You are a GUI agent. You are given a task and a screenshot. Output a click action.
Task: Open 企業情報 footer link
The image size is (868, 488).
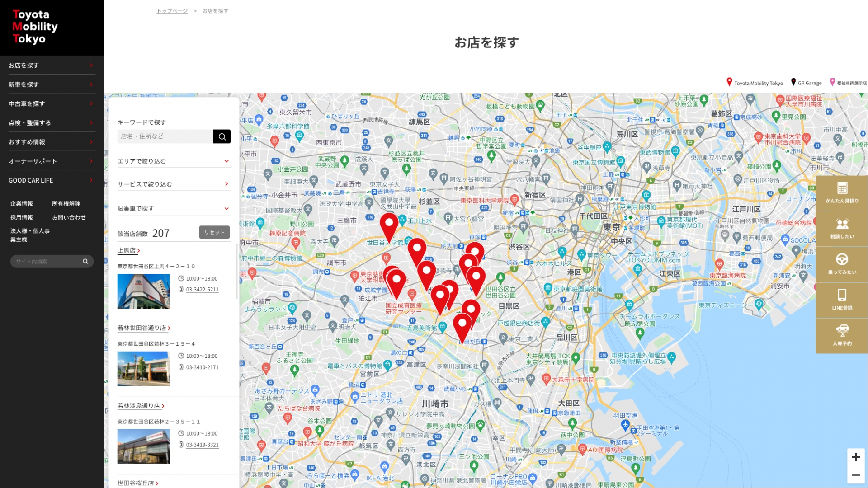(22, 204)
